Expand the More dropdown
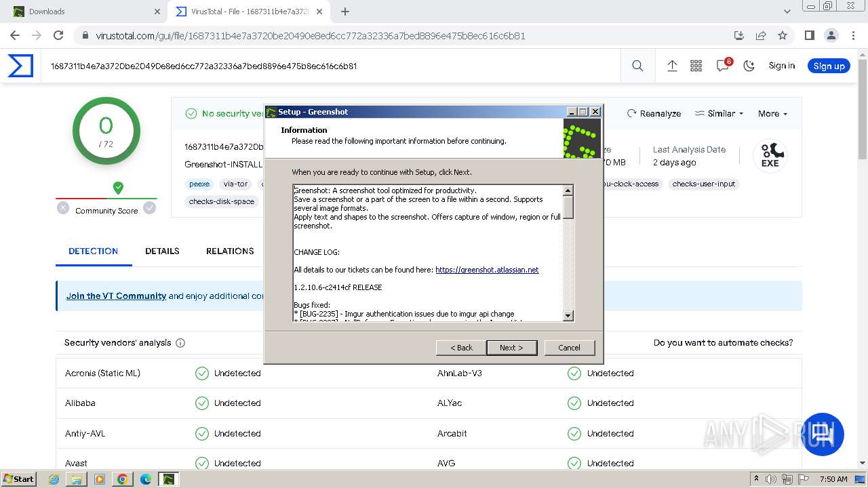The width and height of the screenshot is (868, 488). coord(772,113)
